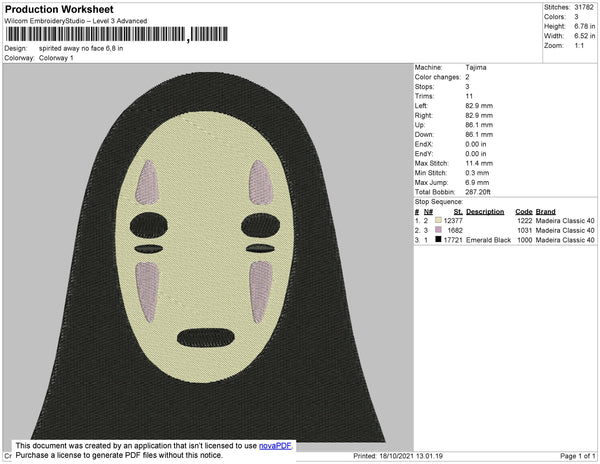Click the Left value '82.9 mm'
Image resolution: width=600 pixels, height=464 pixels.
click(x=479, y=106)
